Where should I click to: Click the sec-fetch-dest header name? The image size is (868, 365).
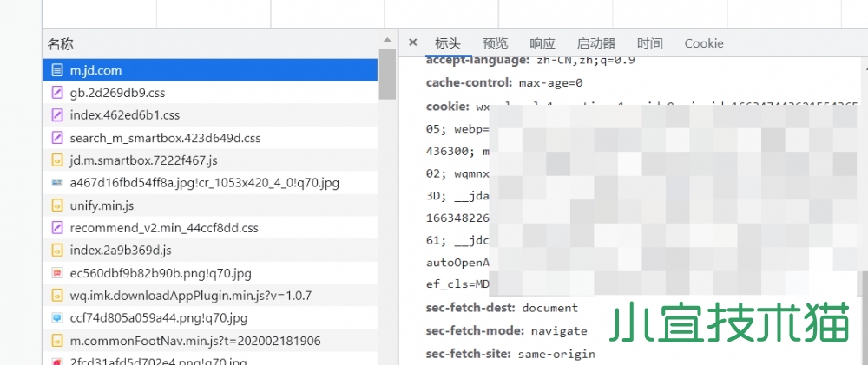click(470, 308)
